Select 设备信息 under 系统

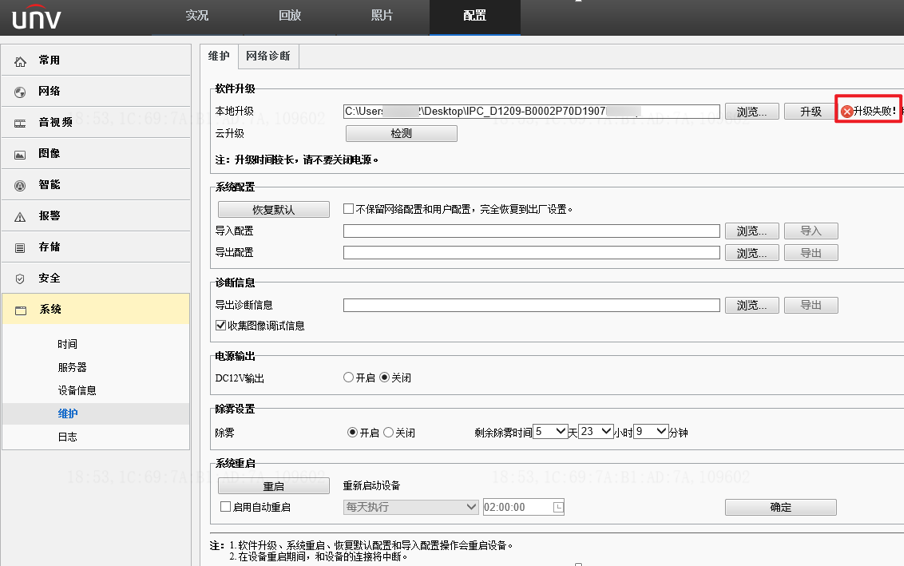click(77, 390)
